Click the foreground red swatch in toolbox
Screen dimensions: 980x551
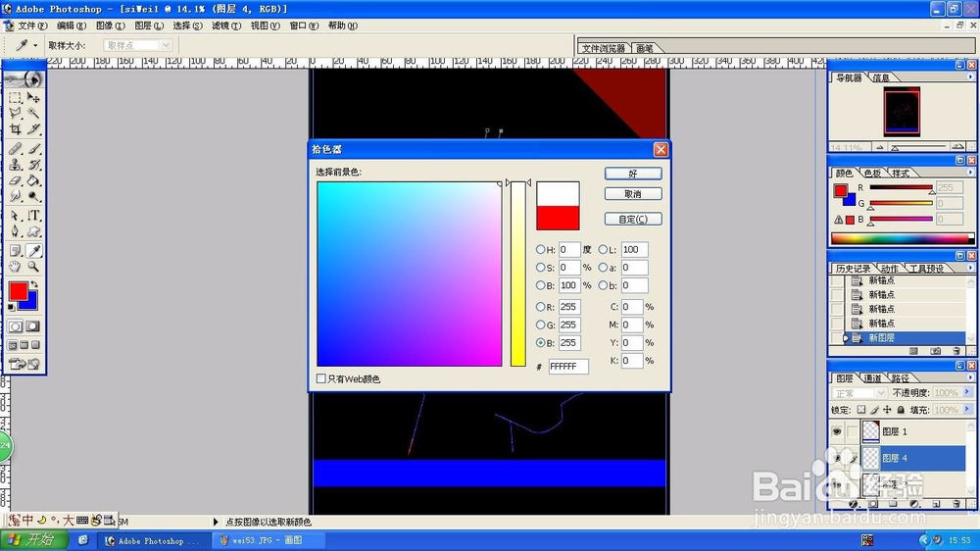point(18,291)
